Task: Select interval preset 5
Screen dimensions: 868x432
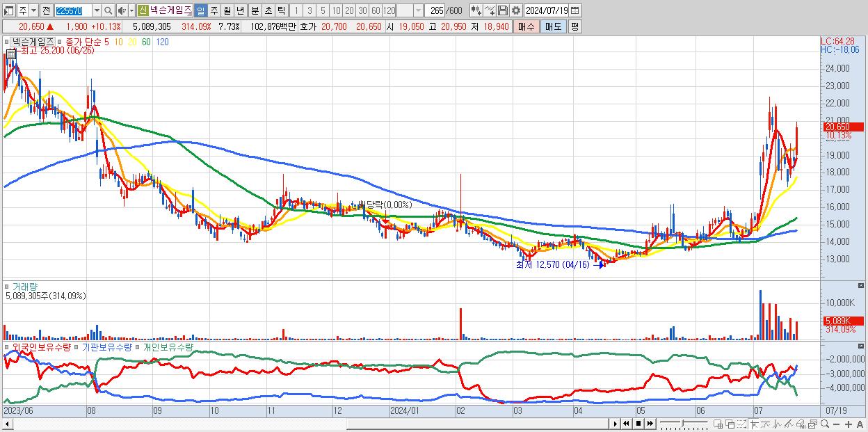Action: 323,10
